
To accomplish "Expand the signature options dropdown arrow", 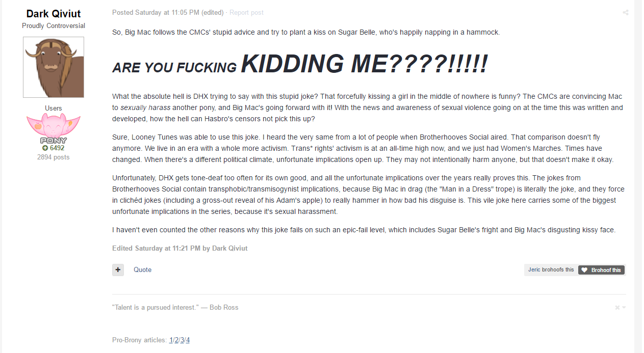I will 624,308.
